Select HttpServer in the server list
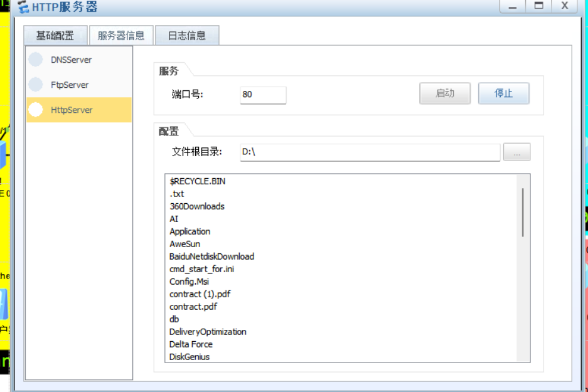 pos(79,110)
